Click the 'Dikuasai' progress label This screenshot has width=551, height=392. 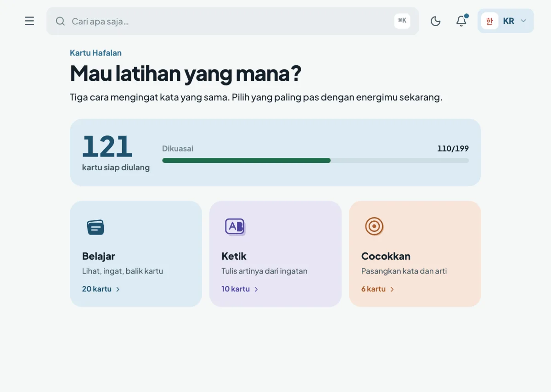click(x=178, y=149)
